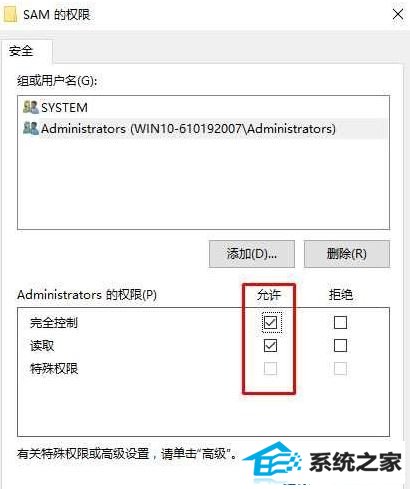Close the SAM 的权限 dialog
This screenshot has height=489, width=410.
(398, 14)
